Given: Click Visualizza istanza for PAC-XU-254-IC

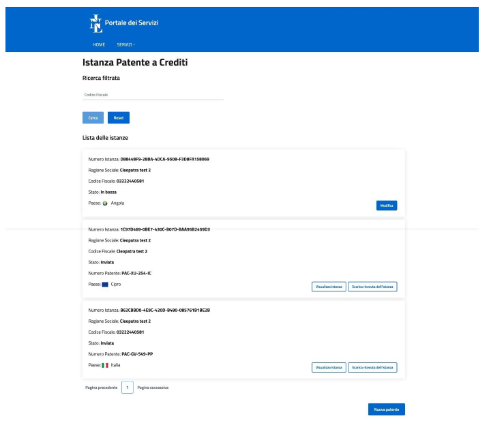Looking at the screenshot, I should [329, 287].
